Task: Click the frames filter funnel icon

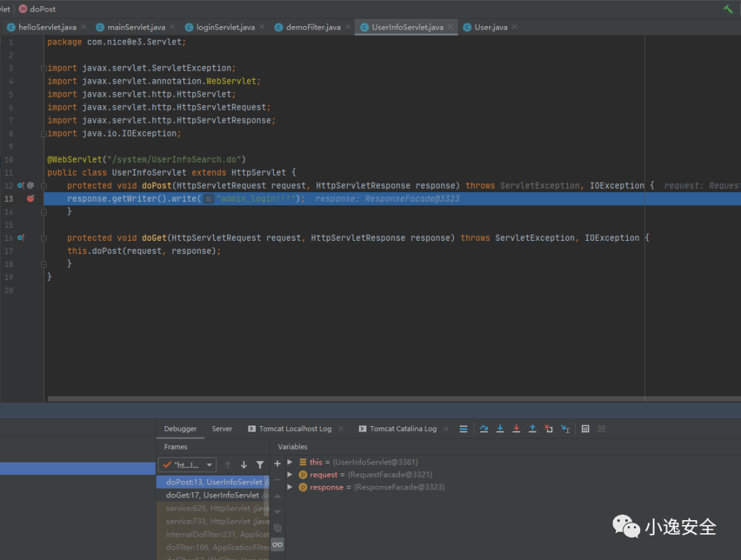Action: [259, 465]
